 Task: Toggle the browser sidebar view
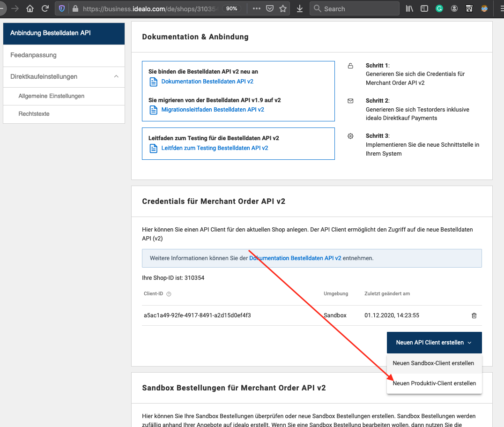pyautogui.click(x=424, y=9)
